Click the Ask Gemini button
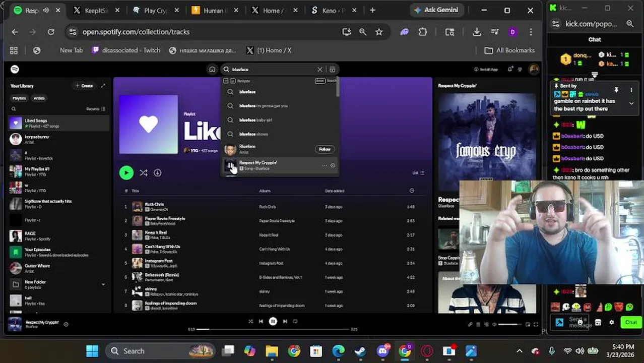 (x=435, y=10)
